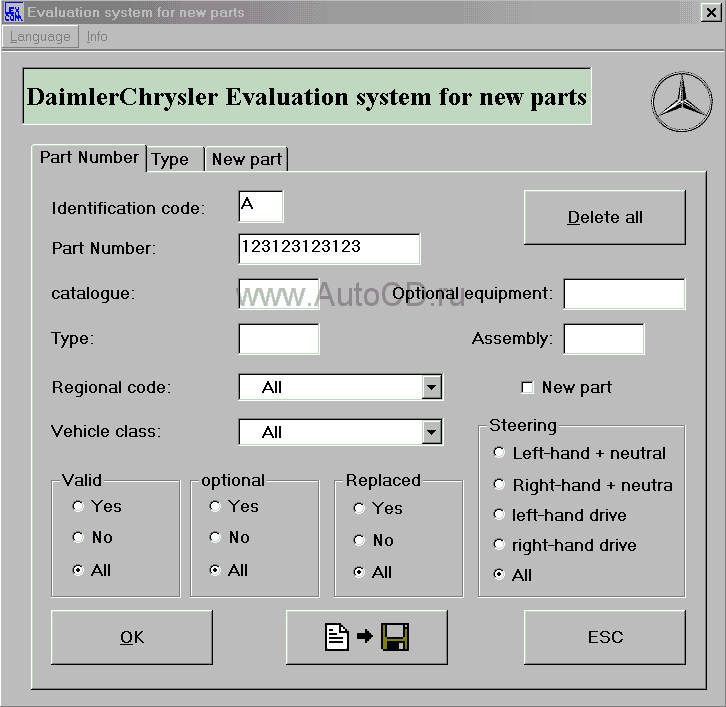Open the Language menu
The image size is (726, 707).
click(40, 37)
